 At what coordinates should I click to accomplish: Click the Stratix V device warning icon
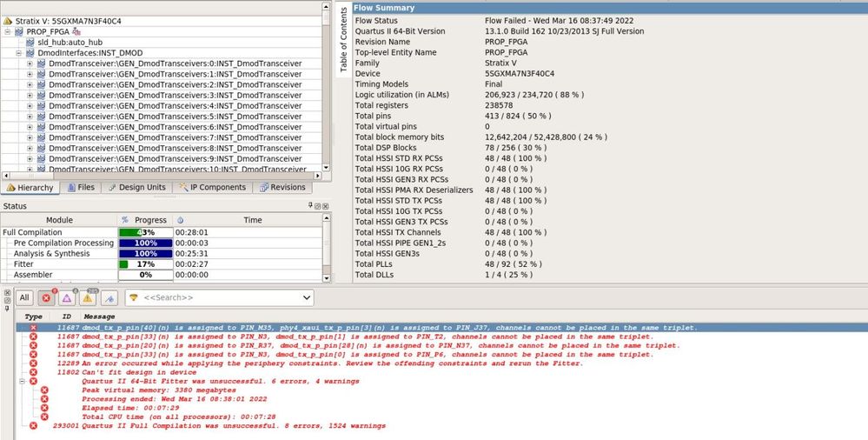coord(8,21)
